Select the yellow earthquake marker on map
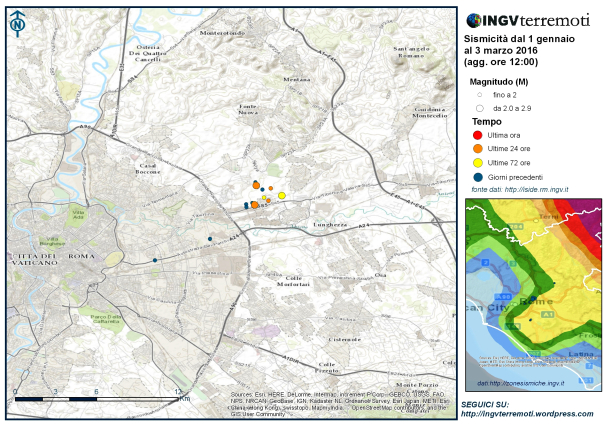The image size is (604, 427). click(x=282, y=196)
